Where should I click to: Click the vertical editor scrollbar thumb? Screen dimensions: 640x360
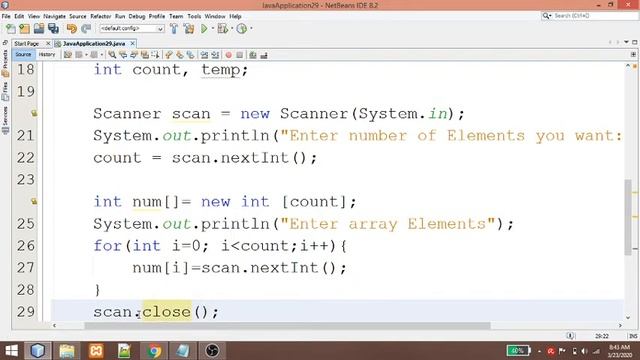click(628, 217)
